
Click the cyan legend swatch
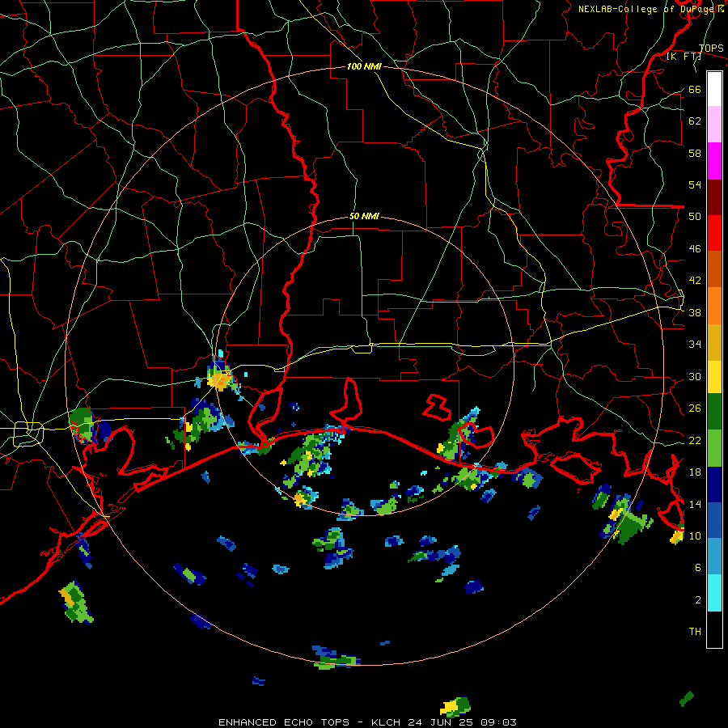coord(714,593)
